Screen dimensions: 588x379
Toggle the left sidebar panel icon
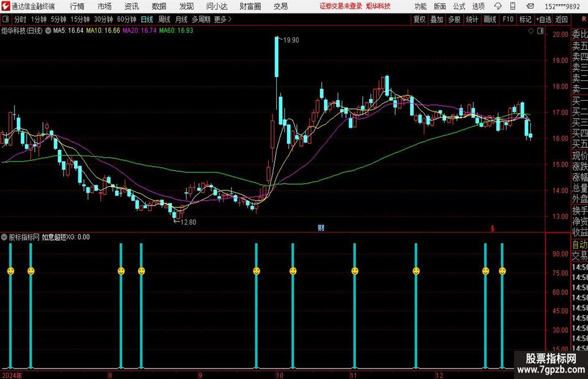click(x=6, y=19)
